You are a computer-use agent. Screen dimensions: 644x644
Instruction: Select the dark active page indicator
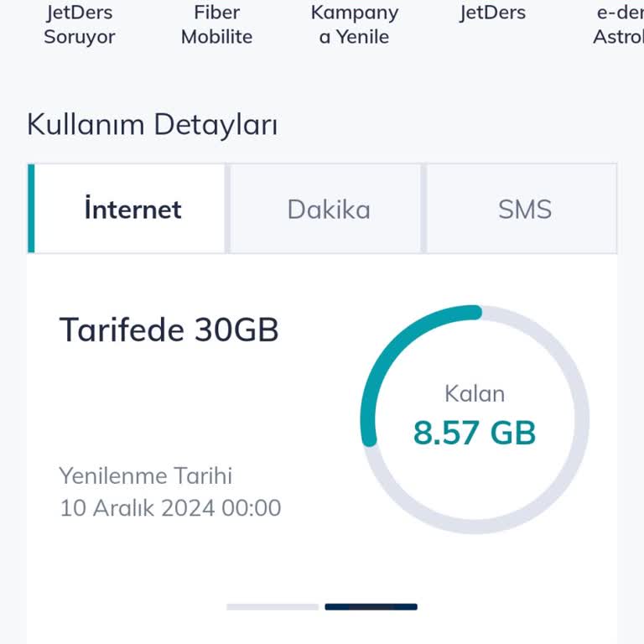tap(371, 606)
